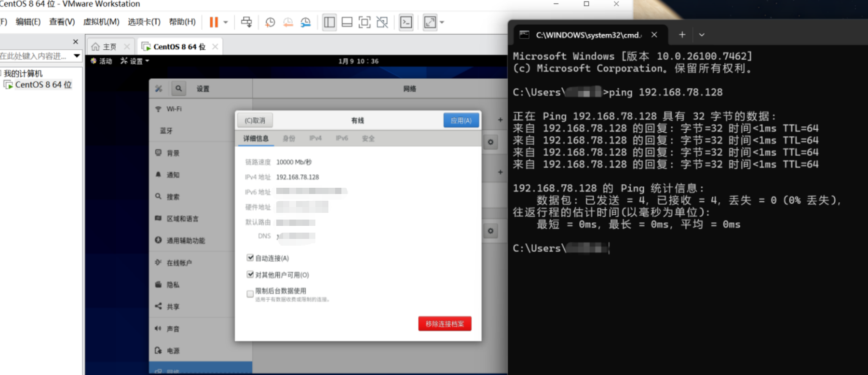Image resolution: width=868 pixels, height=375 pixels.
Task: Click the stretch guest display icon
Action: 430,22
